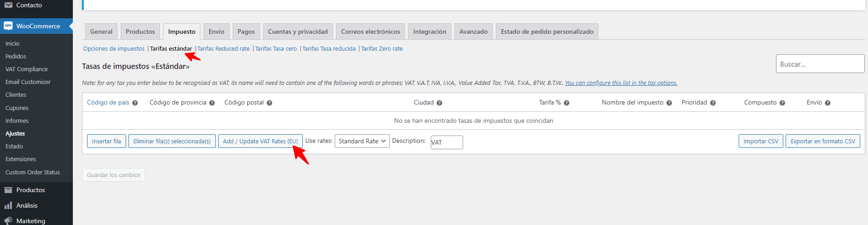Open the Standard Rate dropdown

(362, 141)
